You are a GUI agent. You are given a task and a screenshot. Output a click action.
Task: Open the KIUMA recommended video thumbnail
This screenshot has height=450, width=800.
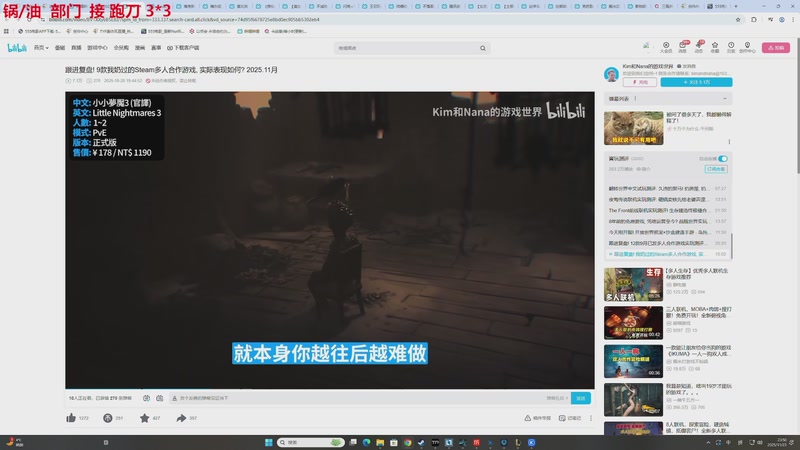(634, 361)
